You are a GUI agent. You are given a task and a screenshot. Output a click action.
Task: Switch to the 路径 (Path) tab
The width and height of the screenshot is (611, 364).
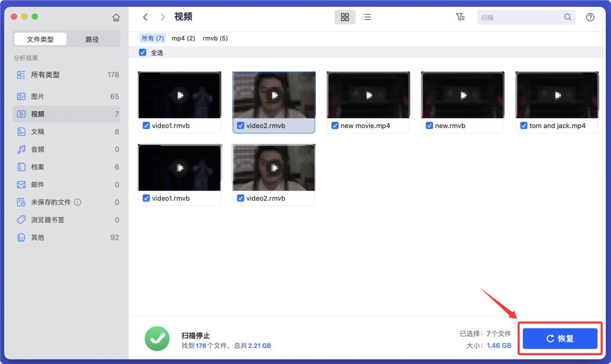pos(92,39)
